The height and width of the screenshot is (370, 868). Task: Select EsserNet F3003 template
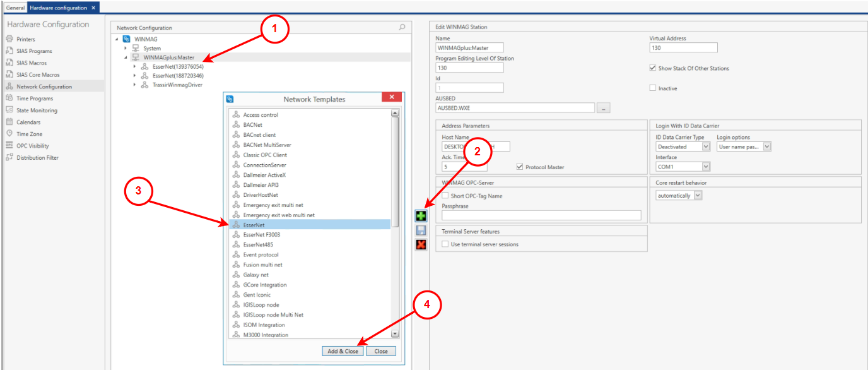pyautogui.click(x=262, y=234)
